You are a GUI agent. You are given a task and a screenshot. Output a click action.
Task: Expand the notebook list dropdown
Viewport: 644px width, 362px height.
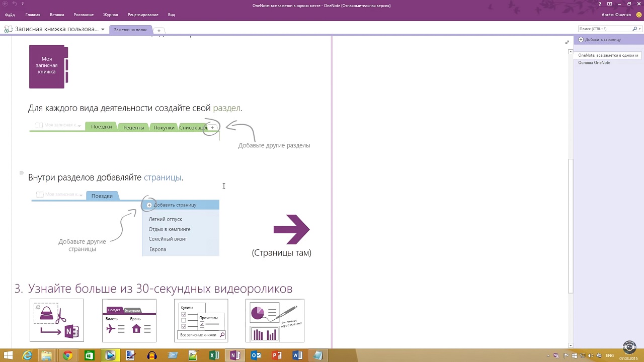click(103, 30)
